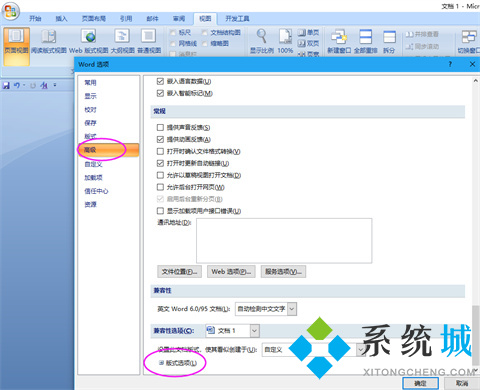Open the 审阅 ribbon tab

coord(179,19)
